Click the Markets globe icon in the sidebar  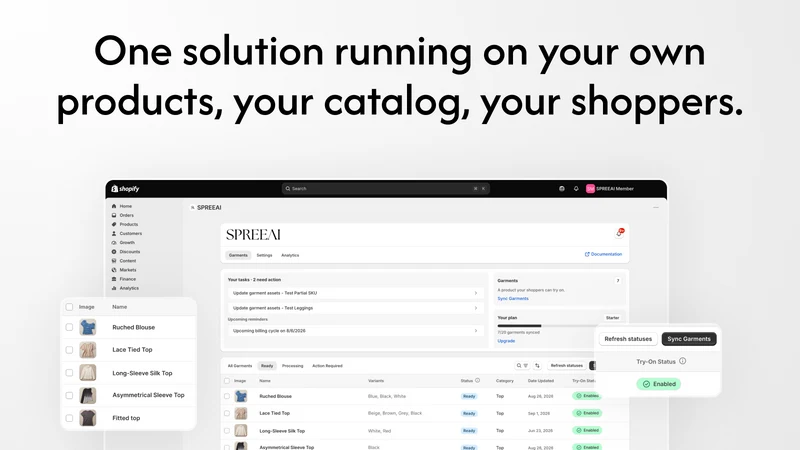(114, 270)
